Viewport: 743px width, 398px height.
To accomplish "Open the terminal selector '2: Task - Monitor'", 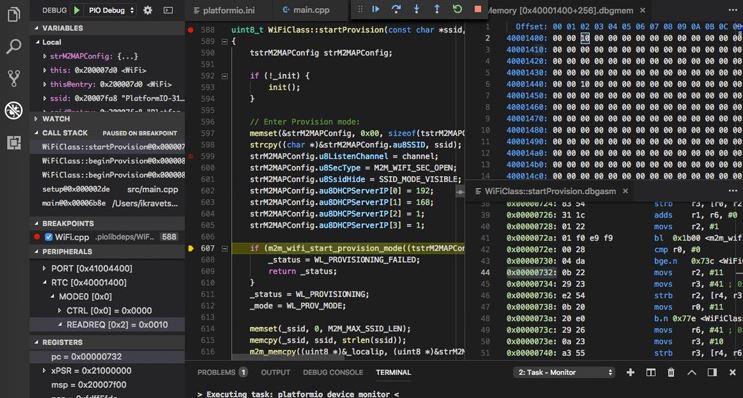I will 564,372.
